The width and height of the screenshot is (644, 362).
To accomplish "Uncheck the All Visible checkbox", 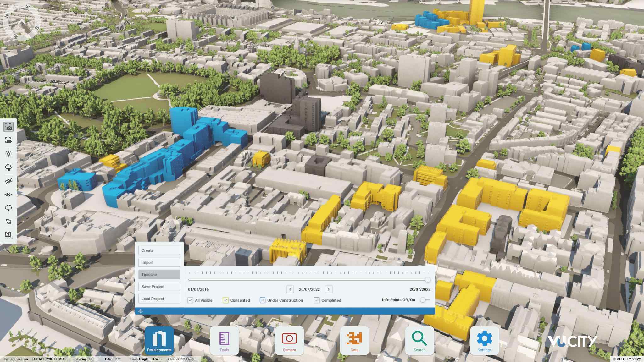I will pyautogui.click(x=190, y=300).
